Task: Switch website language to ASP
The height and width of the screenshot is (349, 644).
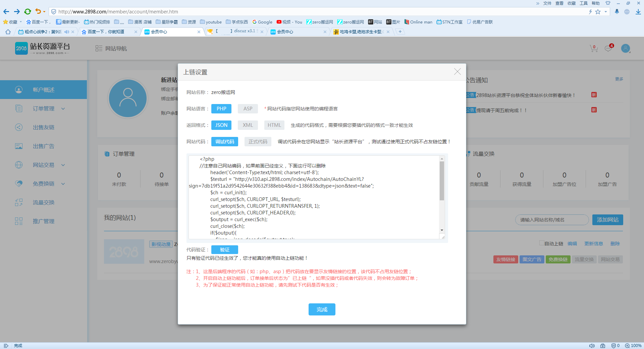Action: pyautogui.click(x=248, y=108)
